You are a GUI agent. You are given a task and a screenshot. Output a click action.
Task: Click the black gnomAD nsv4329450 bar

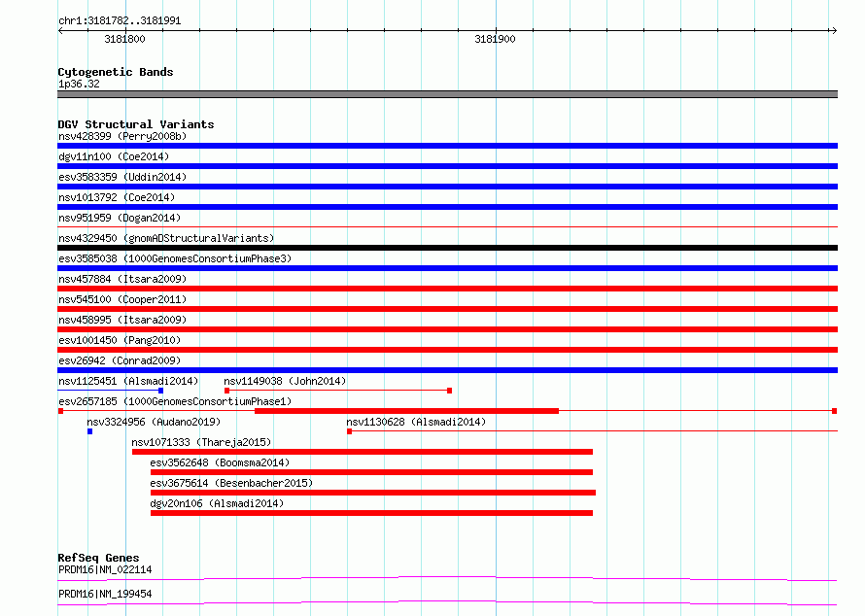click(x=447, y=248)
